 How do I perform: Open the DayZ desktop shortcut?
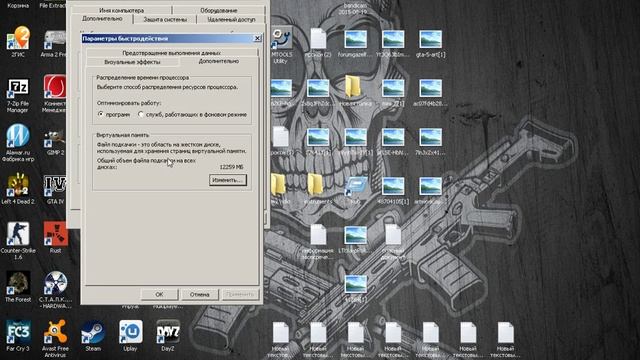(x=168, y=335)
